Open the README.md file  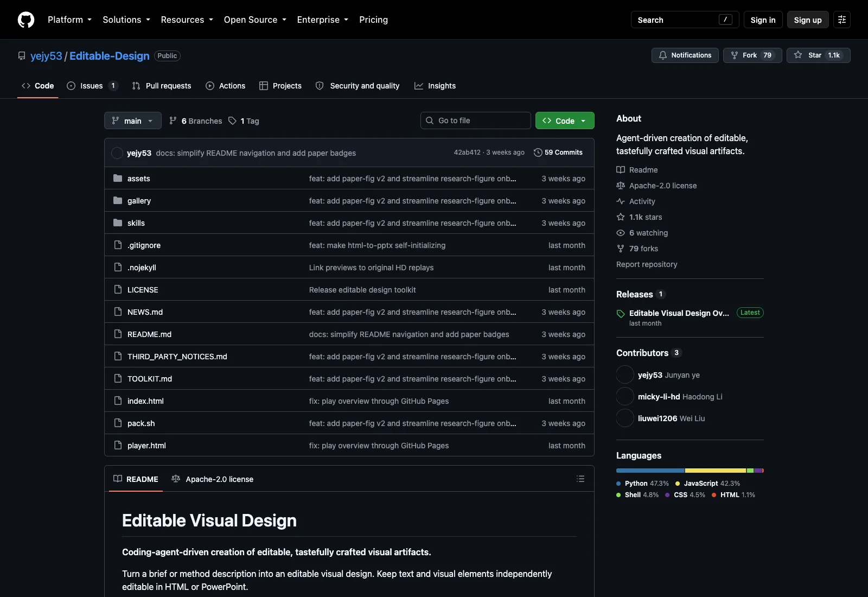[x=149, y=334]
